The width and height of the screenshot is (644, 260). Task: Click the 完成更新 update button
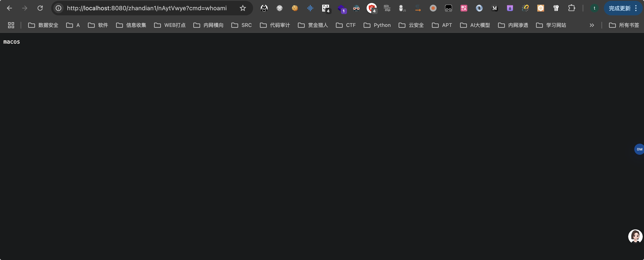(619, 8)
